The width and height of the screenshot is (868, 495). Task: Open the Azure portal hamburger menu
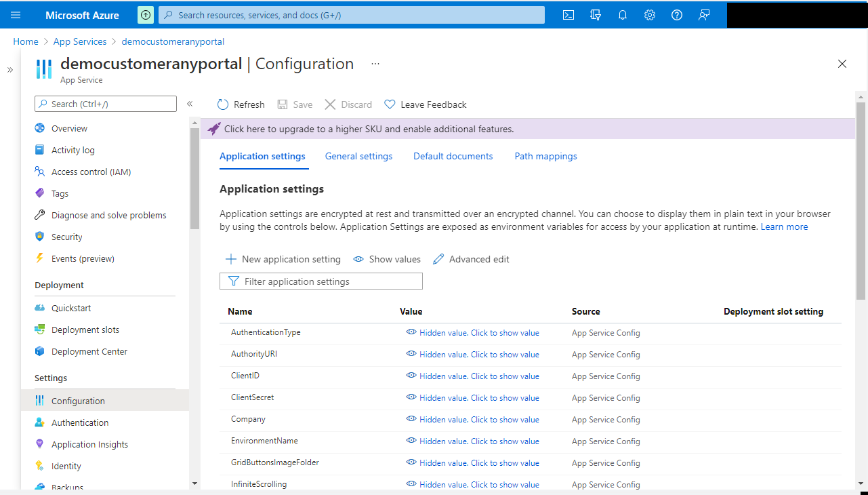coord(16,15)
